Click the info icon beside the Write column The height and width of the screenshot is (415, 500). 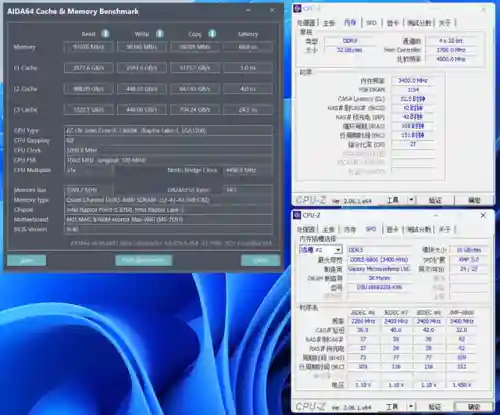click(160, 34)
